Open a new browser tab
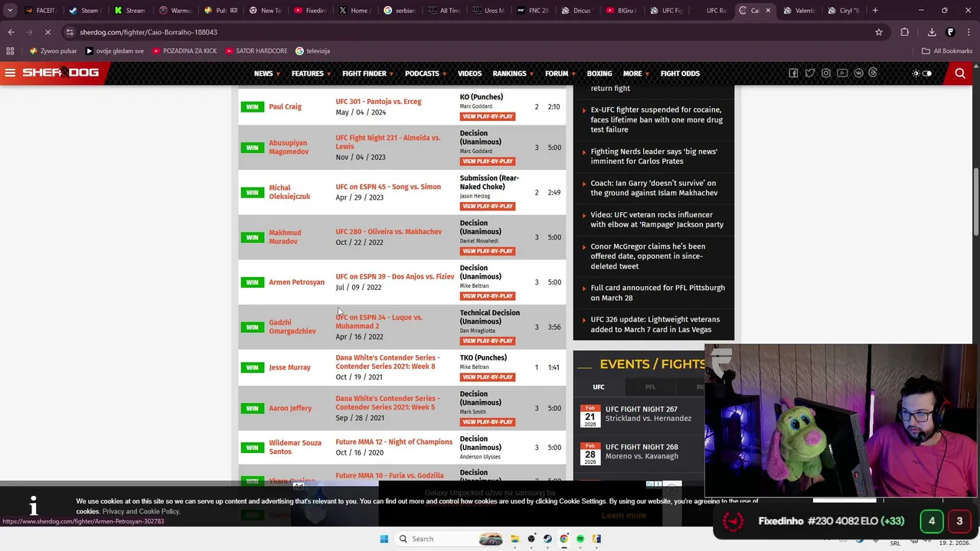Viewport: 980px width, 551px height. point(875,11)
